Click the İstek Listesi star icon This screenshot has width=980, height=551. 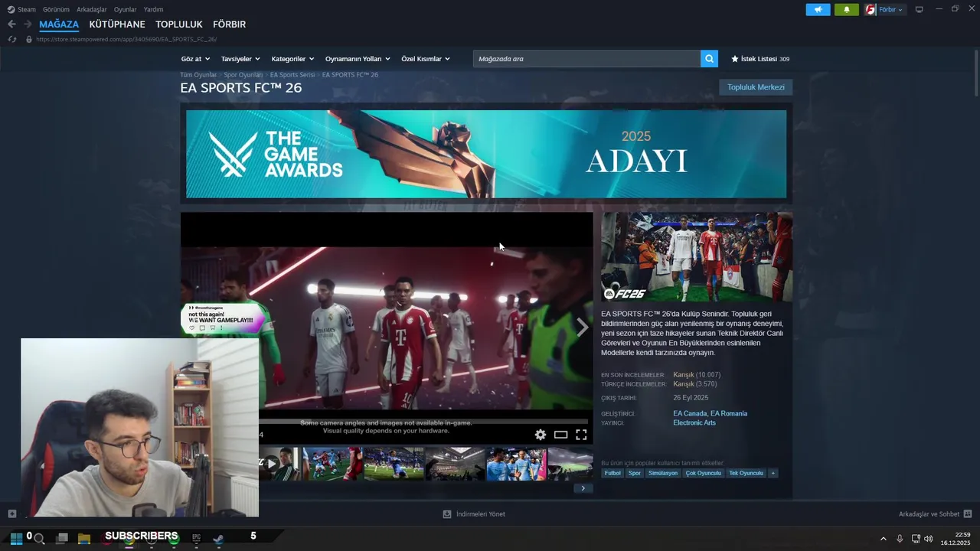pyautogui.click(x=735, y=59)
